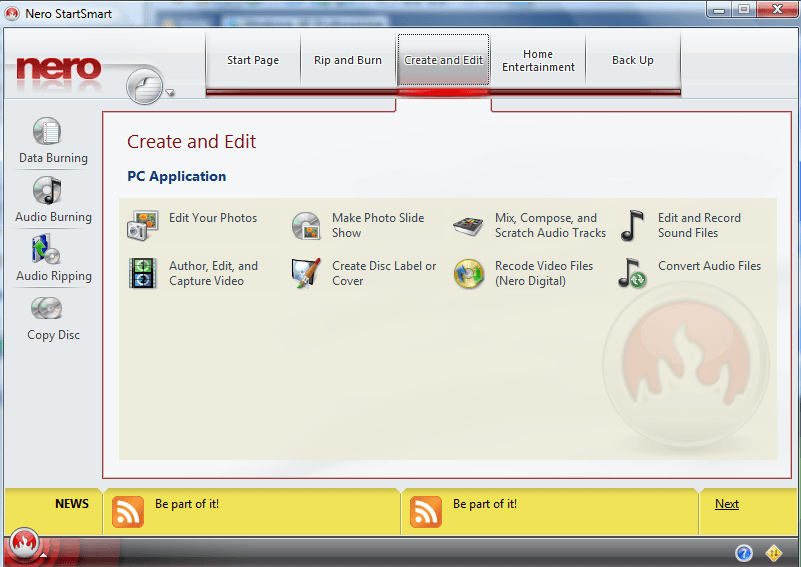Go to the Home Entertainment tab
This screenshot has height=567, width=801.
coord(538,61)
